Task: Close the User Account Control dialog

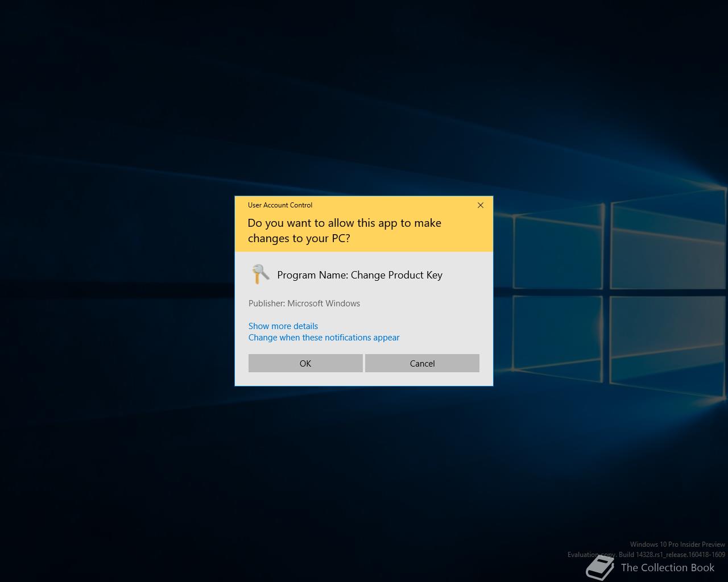Action: 481,205
